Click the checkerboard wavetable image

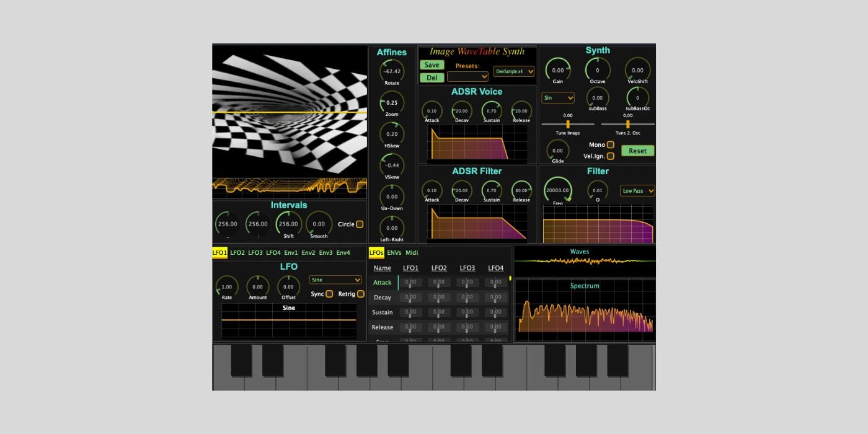click(x=290, y=112)
